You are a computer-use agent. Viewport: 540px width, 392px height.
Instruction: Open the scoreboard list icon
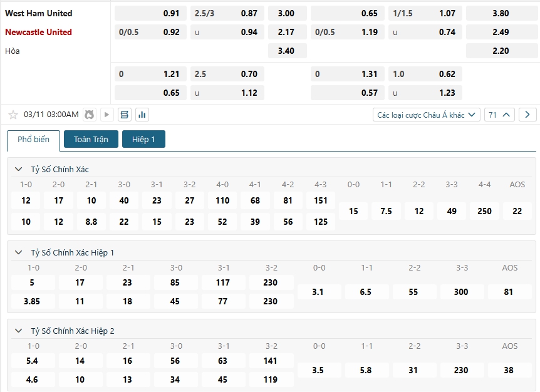tap(124, 115)
